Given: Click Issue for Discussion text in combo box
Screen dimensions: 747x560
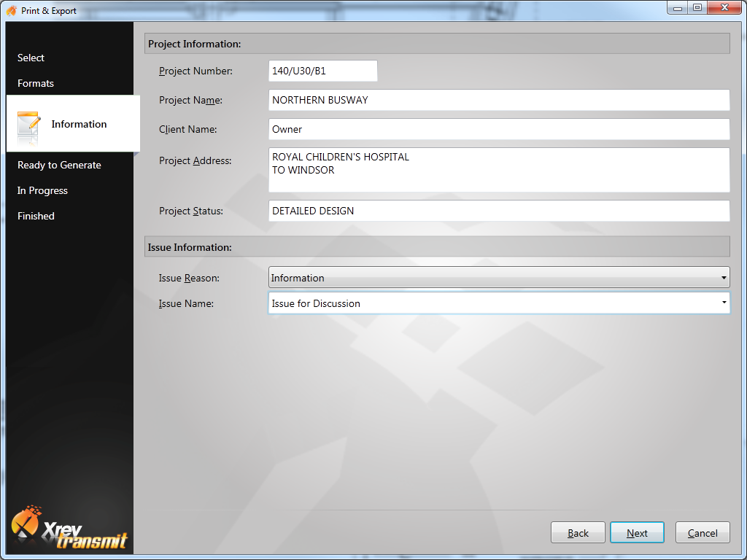Looking at the screenshot, I should 316,303.
